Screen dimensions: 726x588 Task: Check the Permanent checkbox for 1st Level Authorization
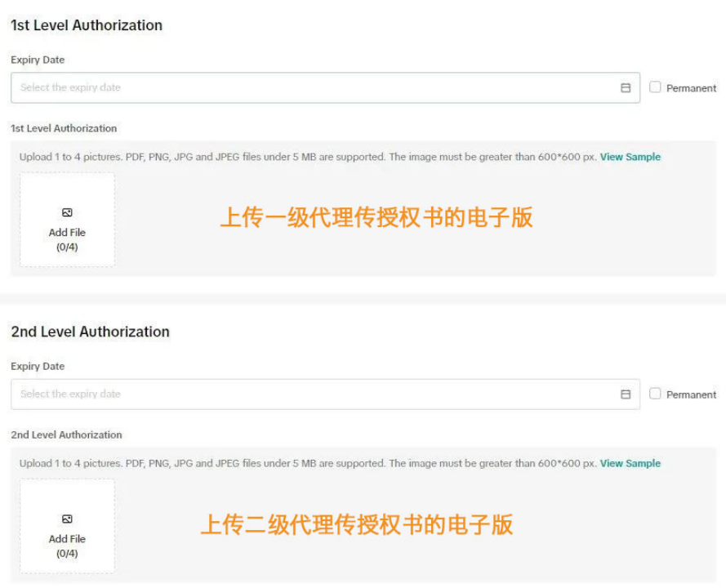coord(655,87)
